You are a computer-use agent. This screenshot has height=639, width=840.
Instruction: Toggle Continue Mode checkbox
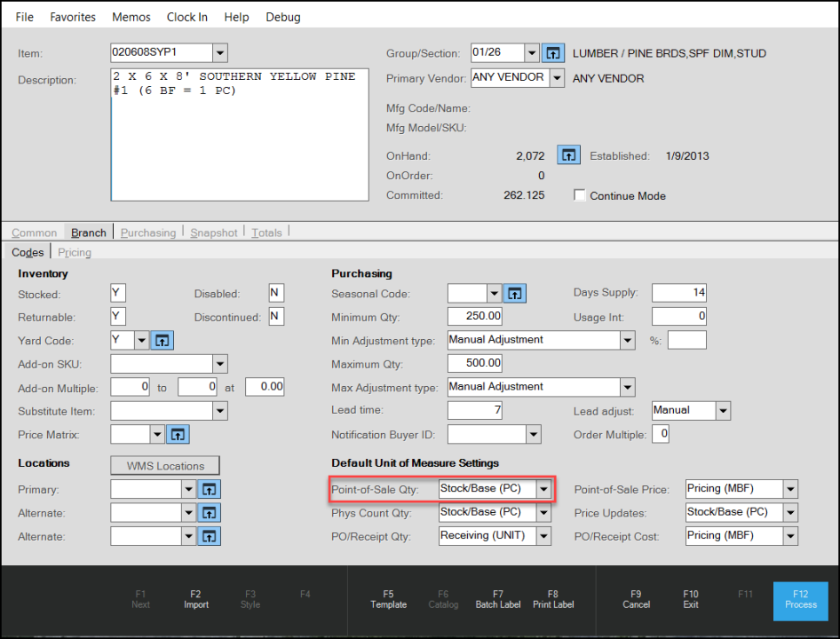tap(579, 195)
